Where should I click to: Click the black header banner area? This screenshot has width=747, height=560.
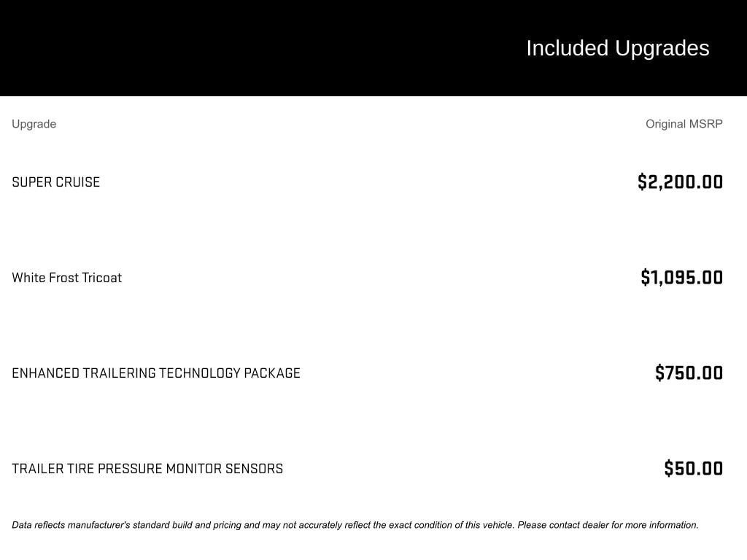coord(373,48)
